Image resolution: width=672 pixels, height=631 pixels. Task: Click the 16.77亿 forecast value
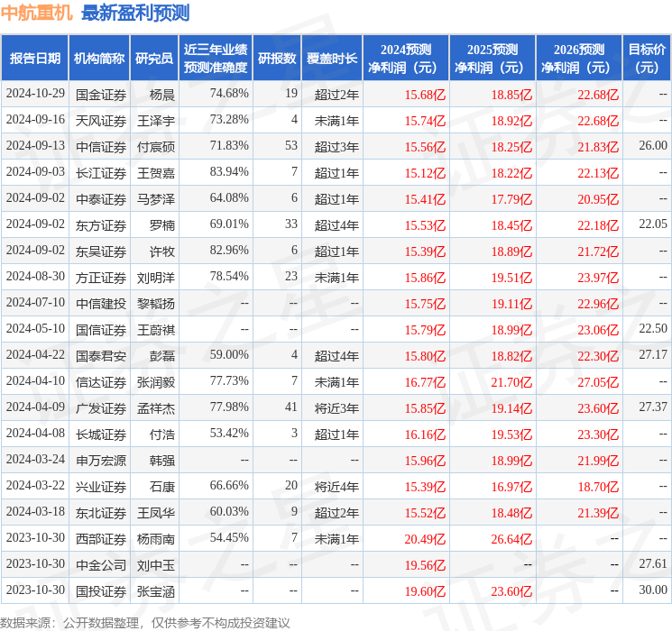coord(425,382)
